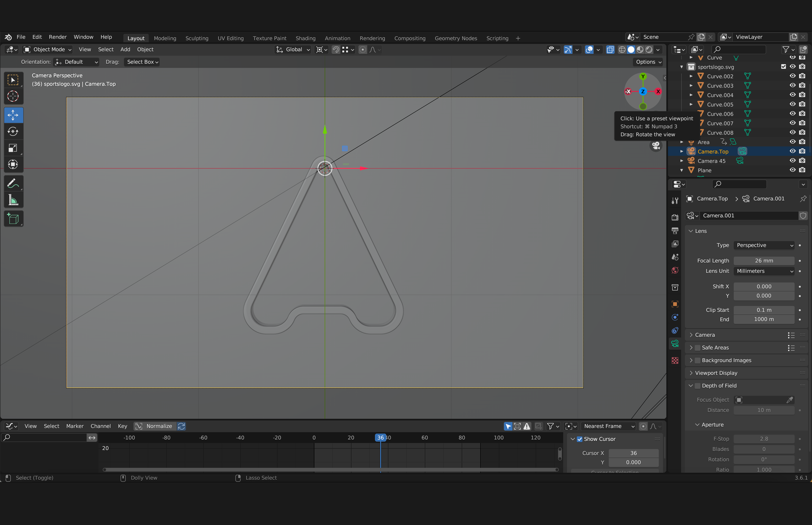Open the Output properties tab

[675, 231]
